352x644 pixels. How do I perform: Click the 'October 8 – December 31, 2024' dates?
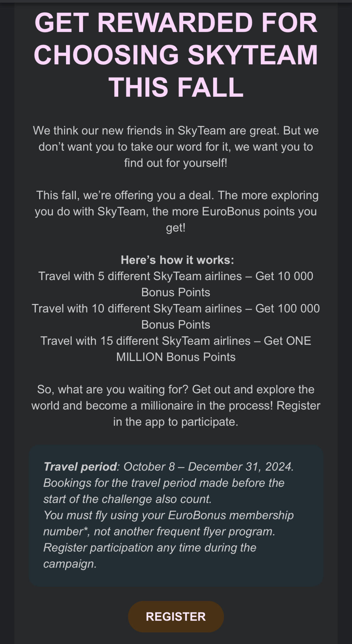coord(208,467)
